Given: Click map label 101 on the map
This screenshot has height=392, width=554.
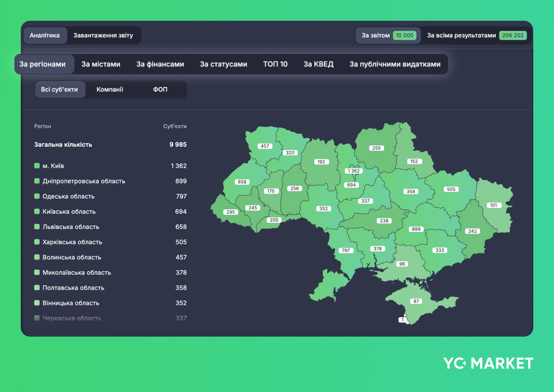Looking at the screenshot, I should coord(494,205).
